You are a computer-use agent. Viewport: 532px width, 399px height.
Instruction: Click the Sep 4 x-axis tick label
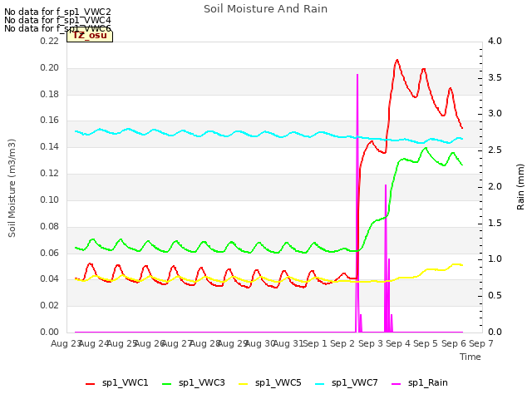tap(398, 343)
